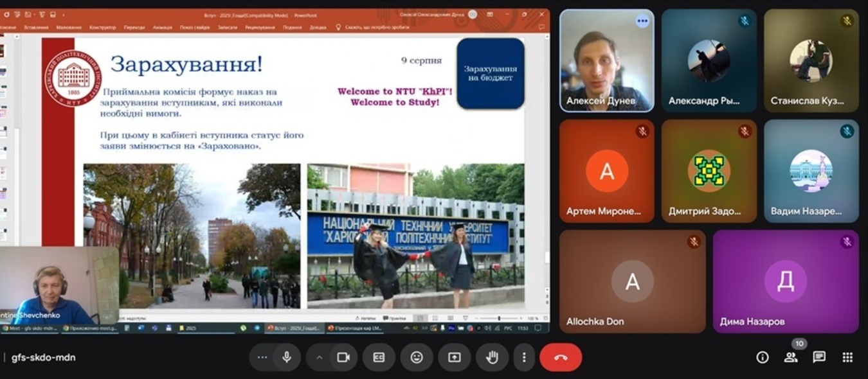
Task: Open the Конструктор ribbon tab
Action: pyautogui.click(x=103, y=28)
